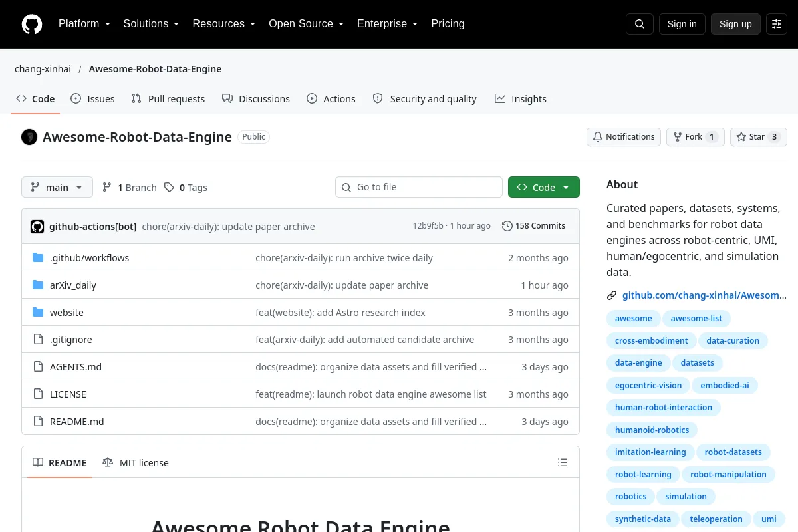Click the link icon beside the repository URL
The image size is (798, 532).
(x=612, y=295)
